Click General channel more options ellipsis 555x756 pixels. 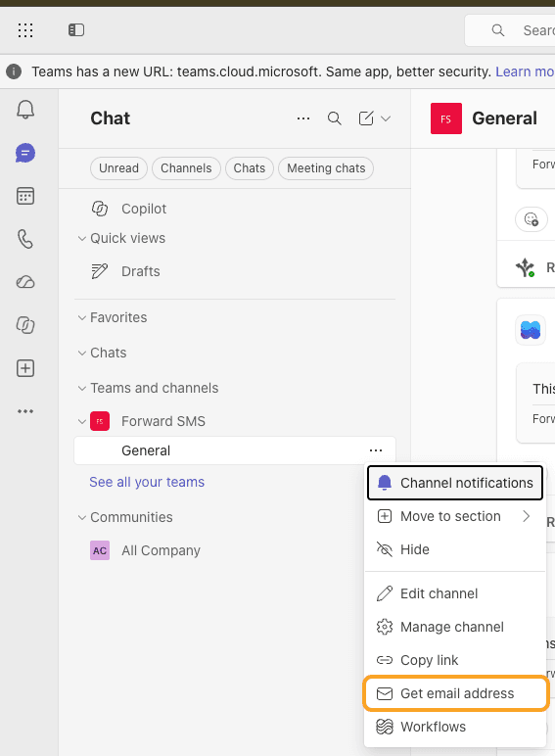pyautogui.click(x=376, y=450)
